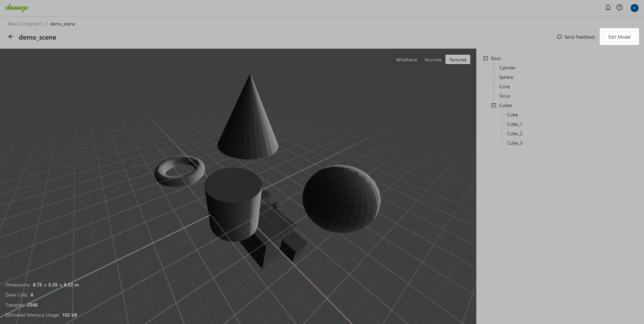This screenshot has height=324, width=644.
Task: Click the Edit Model button
Action: click(x=619, y=37)
